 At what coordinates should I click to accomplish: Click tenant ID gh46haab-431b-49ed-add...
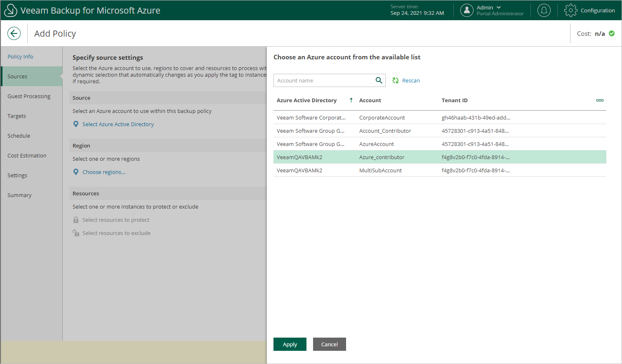(476, 117)
